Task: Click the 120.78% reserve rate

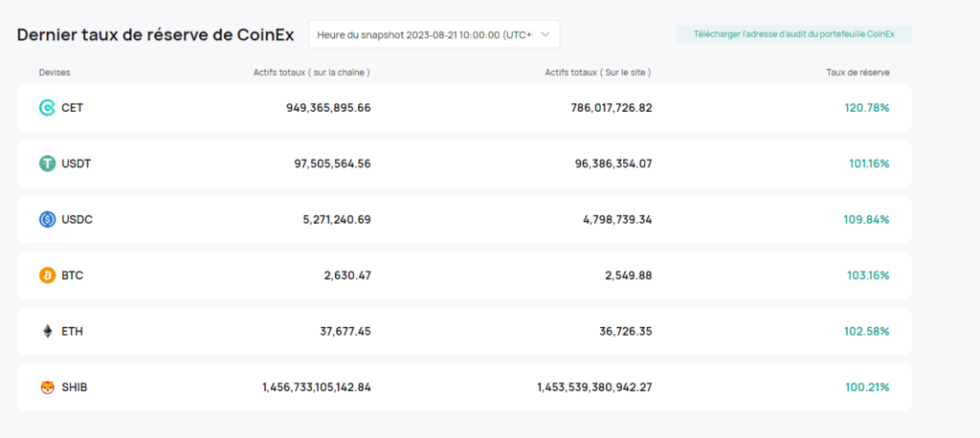Action: 867,107
